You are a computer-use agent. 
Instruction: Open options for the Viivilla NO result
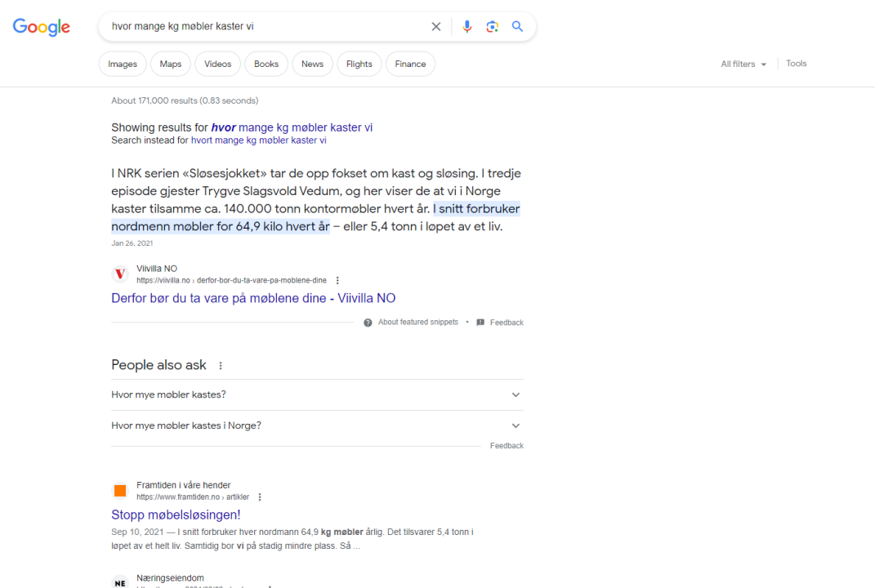[x=337, y=280]
